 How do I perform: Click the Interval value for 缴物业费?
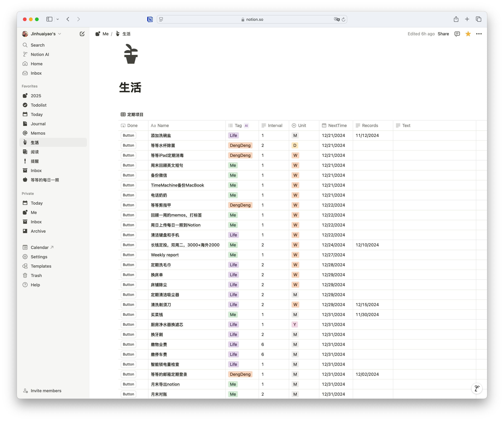click(263, 345)
